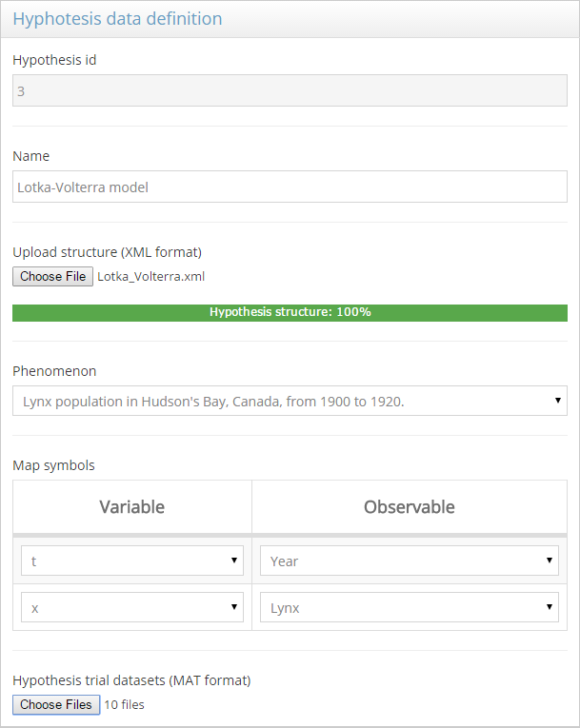The width and height of the screenshot is (580, 728).
Task: Select the Variable column header
Action: point(131,507)
